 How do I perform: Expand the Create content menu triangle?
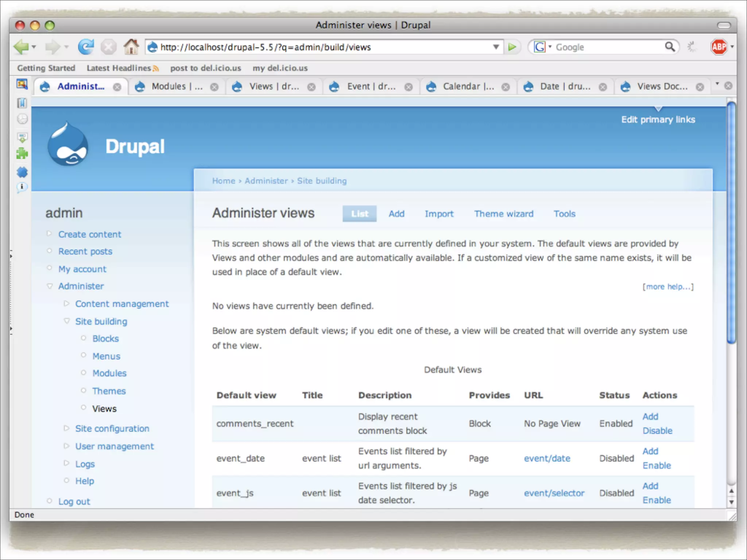[49, 233]
